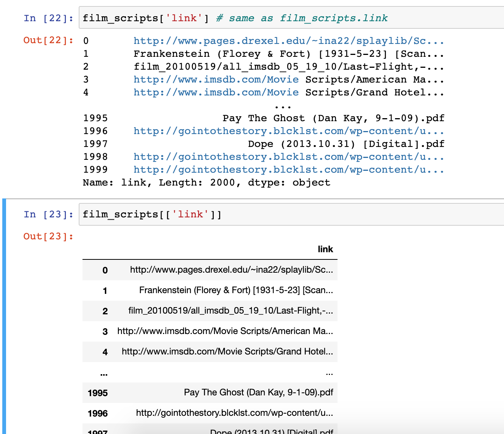The image size is (504, 434).
Task: Click index 1997 in the Out[22] output
Action: point(95,144)
